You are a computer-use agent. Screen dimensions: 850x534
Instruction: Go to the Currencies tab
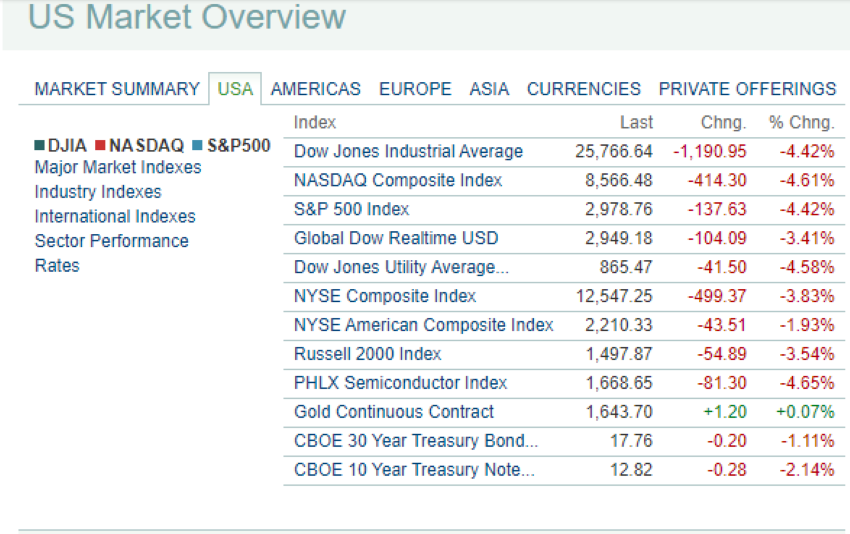click(x=584, y=89)
